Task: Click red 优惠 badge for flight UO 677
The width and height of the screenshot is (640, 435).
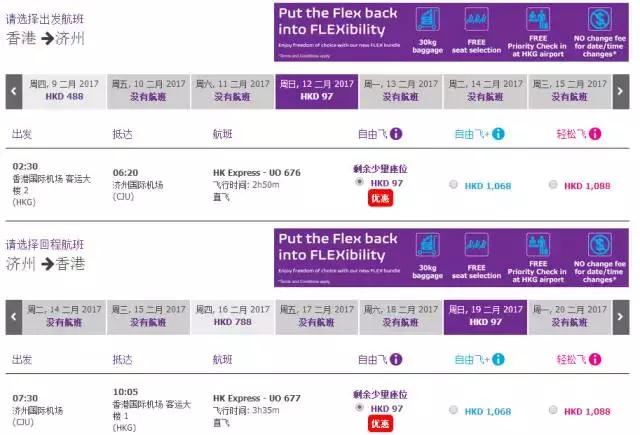Action: point(380,424)
